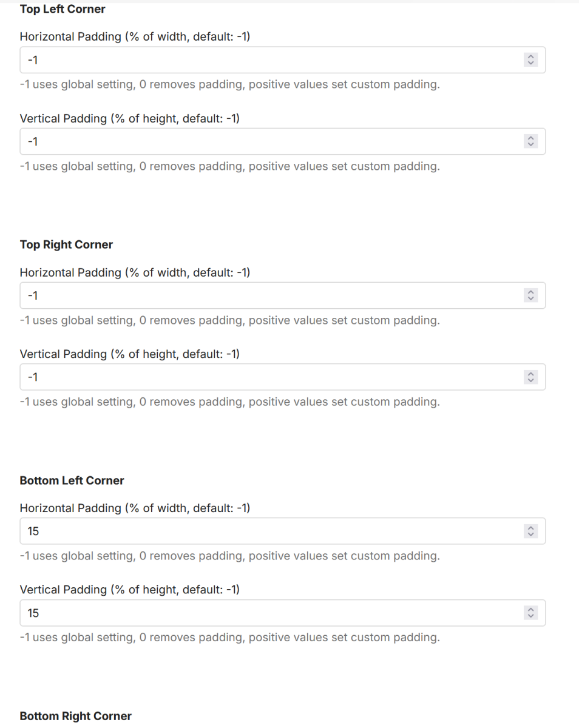Click Horizontal Padding label under Top Right Corner
Screen dimensions: 579x728
(x=135, y=273)
